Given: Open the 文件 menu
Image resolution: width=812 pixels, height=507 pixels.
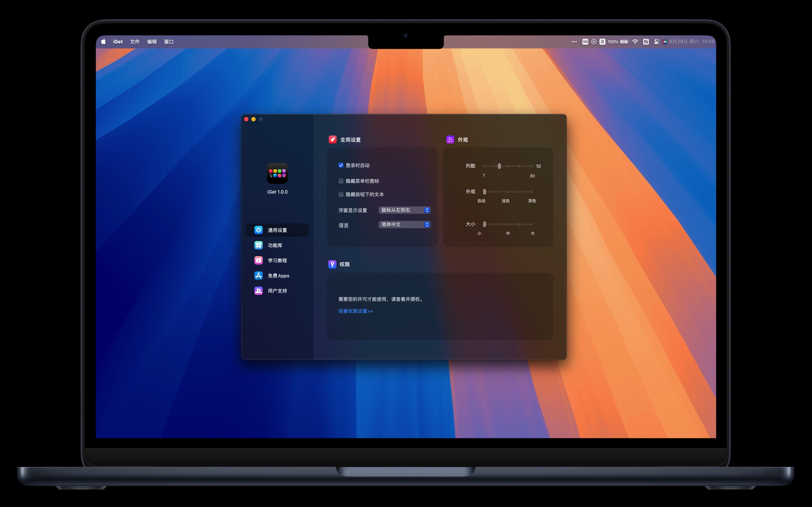Looking at the screenshot, I should coord(134,42).
